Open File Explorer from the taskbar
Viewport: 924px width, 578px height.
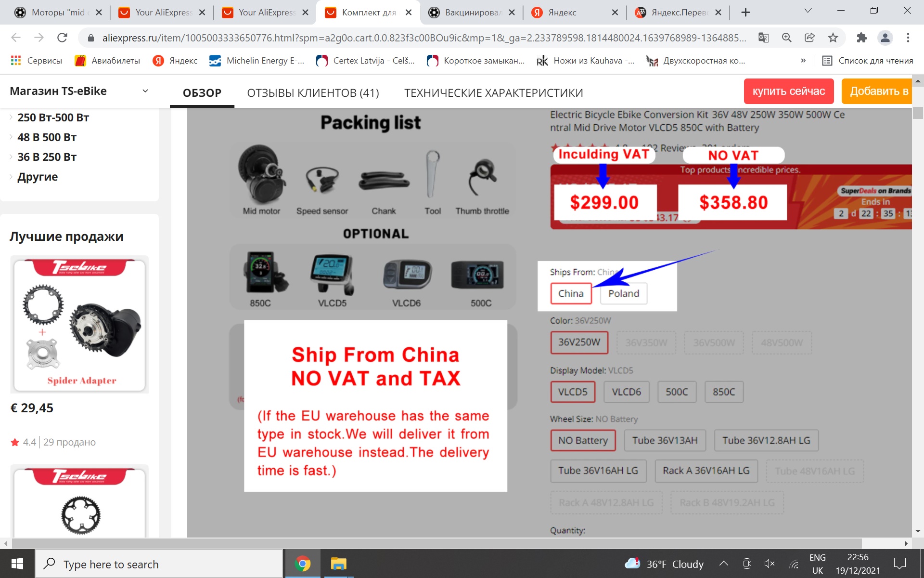[339, 564]
